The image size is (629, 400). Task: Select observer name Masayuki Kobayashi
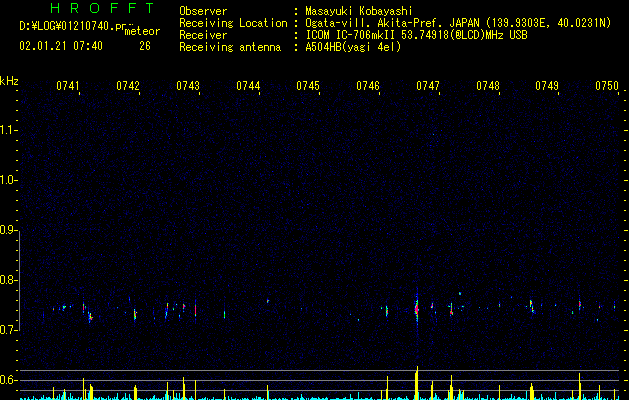pos(359,11)
